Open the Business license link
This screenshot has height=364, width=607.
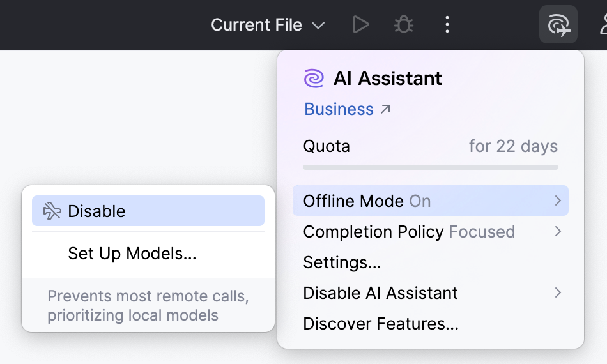pyautogui.click(x=339, y=109)
